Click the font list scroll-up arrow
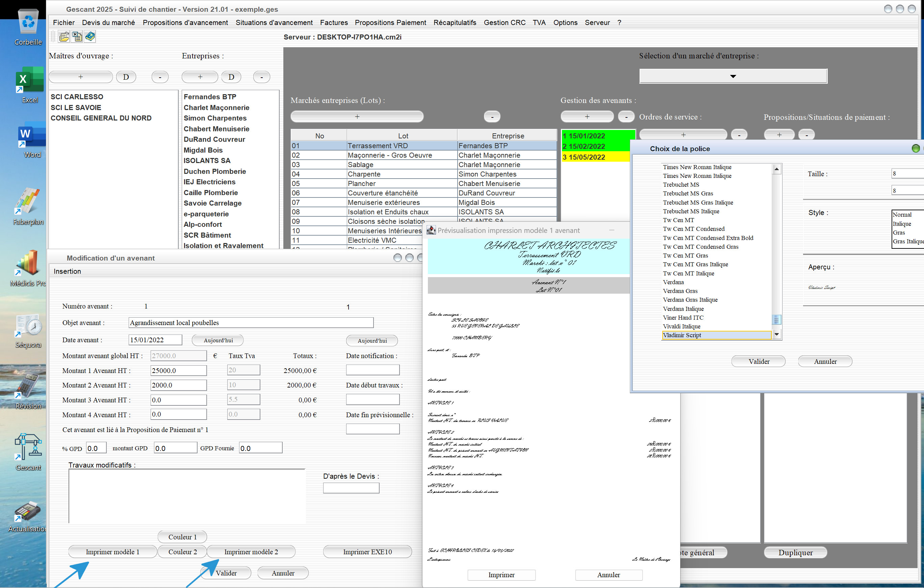Screen dimensions: 924x588 click(776, 169)
